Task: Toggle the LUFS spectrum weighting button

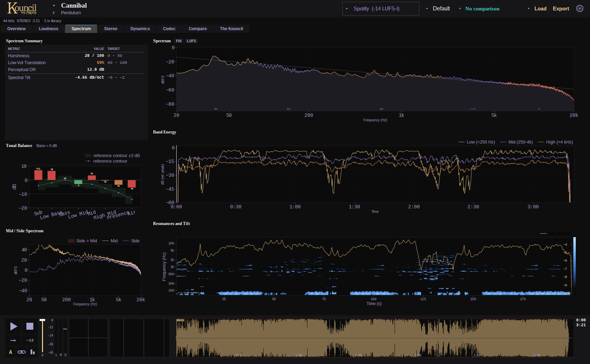Action: (191, 41)
